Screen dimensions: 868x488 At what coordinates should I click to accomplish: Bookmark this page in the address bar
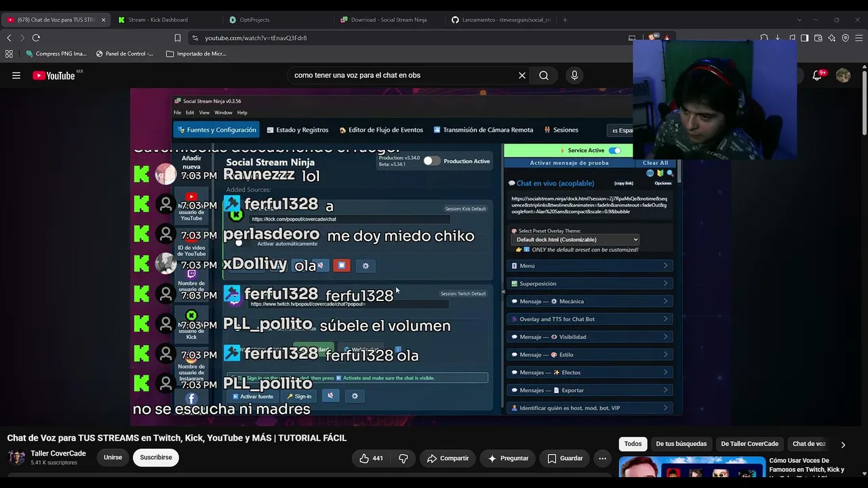pyautogui.click(x=178, y=38)
